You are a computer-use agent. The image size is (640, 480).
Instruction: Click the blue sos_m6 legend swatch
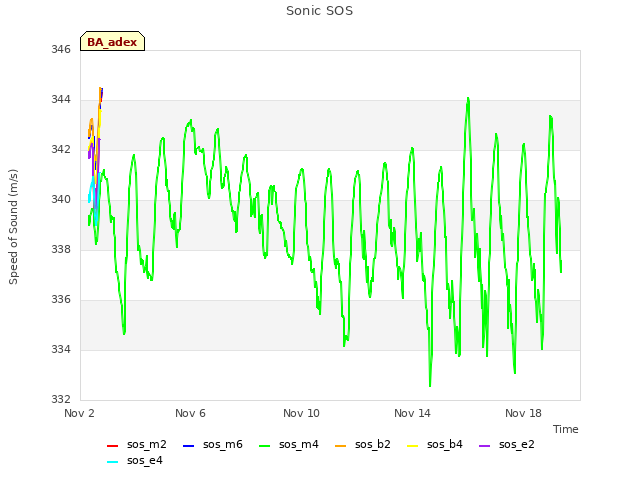tap(188, 446)
